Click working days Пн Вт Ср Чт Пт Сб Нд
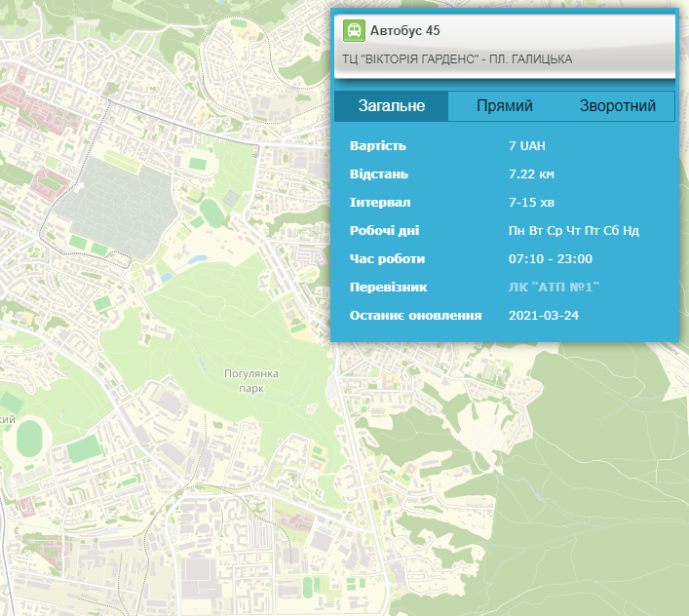This screenshot has width=689, height=616. click(x=574, y=231)
